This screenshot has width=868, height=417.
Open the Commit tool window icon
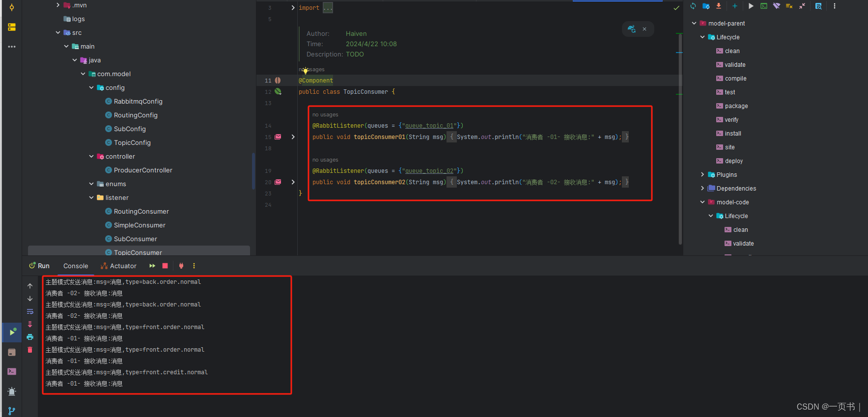click(12, 7)
